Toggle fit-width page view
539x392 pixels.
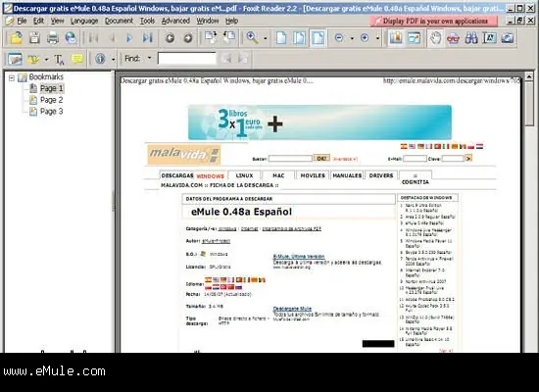point(318,38)
